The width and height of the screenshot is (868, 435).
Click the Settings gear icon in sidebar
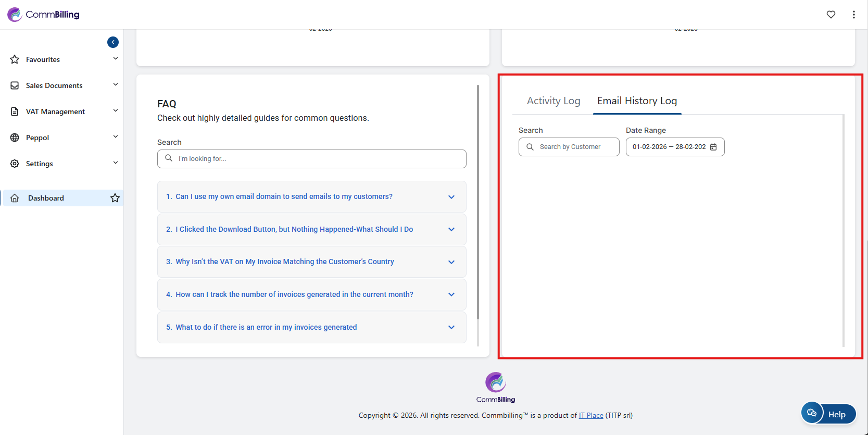[15, 164]
